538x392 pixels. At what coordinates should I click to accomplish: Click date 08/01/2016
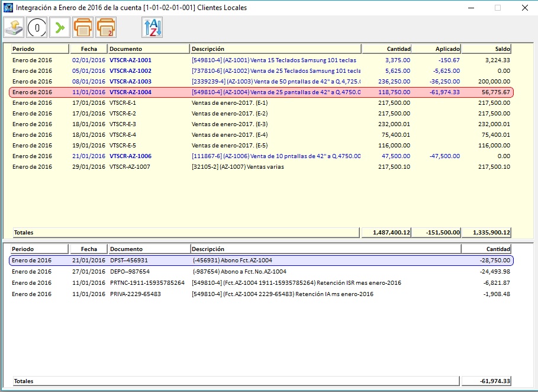[89, 81]
